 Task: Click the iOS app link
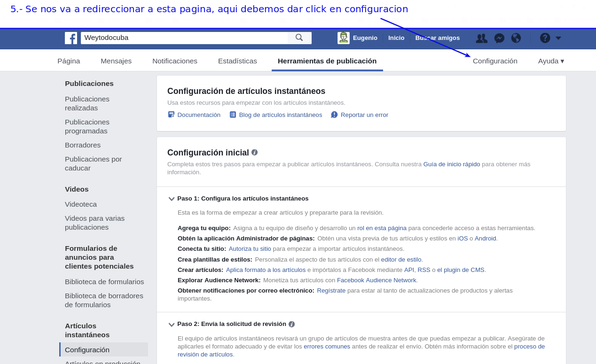click(463, 239)
